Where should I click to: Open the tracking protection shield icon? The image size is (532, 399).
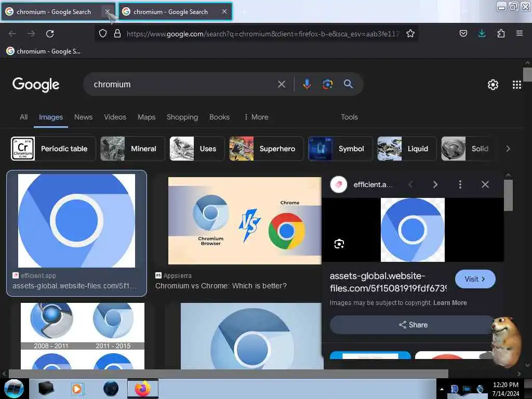pyautogui.click(x=103, y=33)
